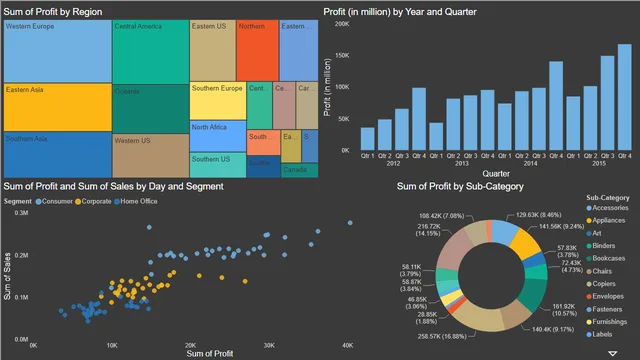
Task: Click the Sum of Profit axis title
Action: 210,353
